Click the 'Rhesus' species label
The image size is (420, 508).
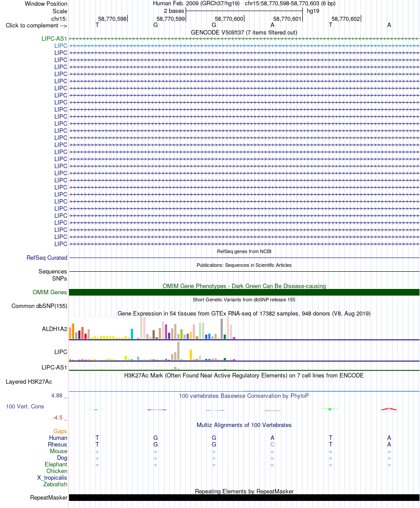[57, 445]
